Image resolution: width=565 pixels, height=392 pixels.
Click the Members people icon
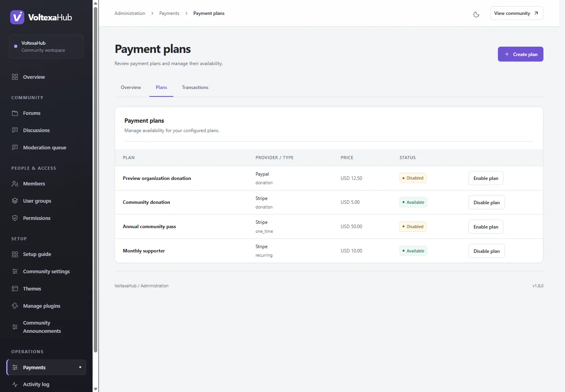(x=15, y=183)
